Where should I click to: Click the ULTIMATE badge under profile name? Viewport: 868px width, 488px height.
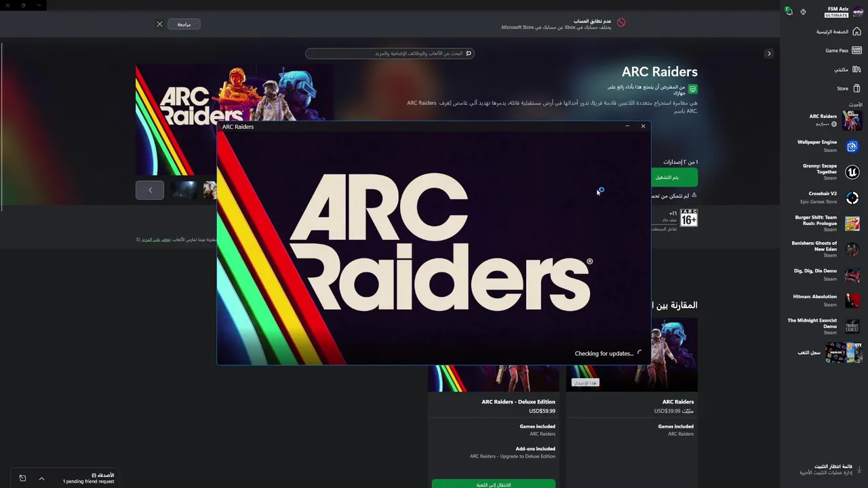point(836,15)
